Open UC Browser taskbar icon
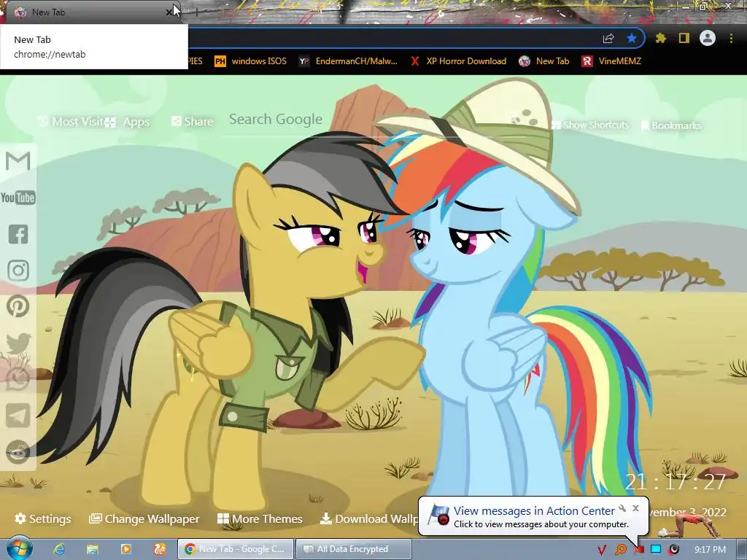This screenshot has height=560, width=747. 159,549
